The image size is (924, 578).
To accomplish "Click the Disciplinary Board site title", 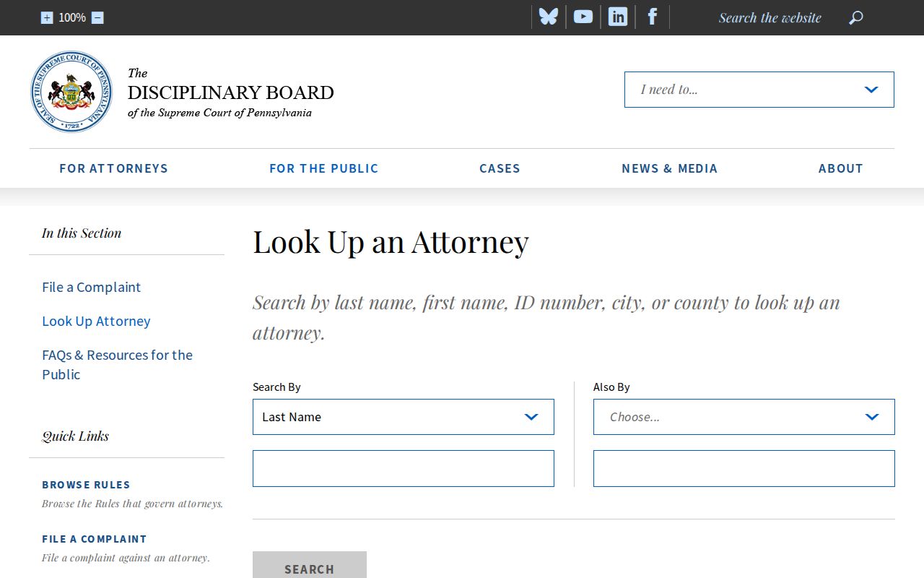I will [231, 92].
